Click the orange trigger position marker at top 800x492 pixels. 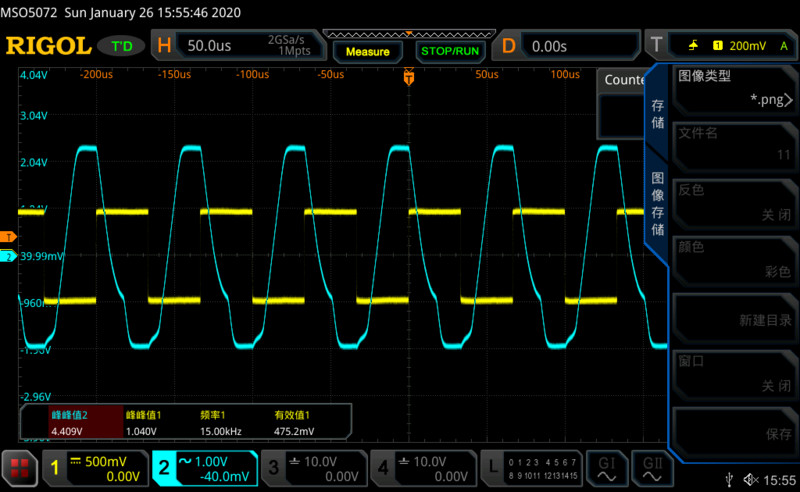408,77
